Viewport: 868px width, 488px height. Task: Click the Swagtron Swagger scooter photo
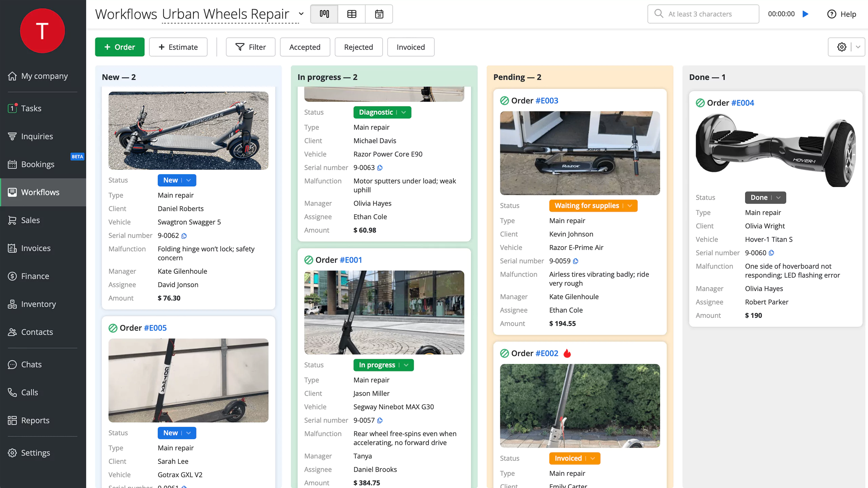[189, 130]
